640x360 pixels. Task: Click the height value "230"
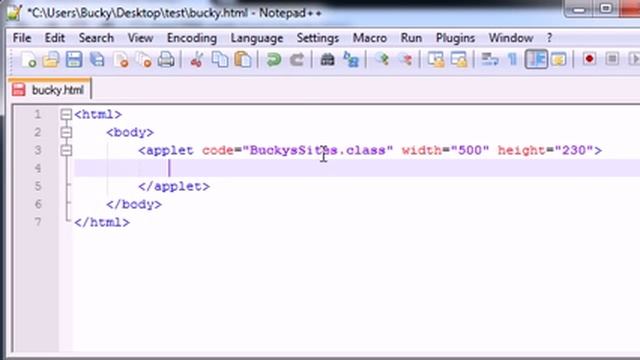574,150
